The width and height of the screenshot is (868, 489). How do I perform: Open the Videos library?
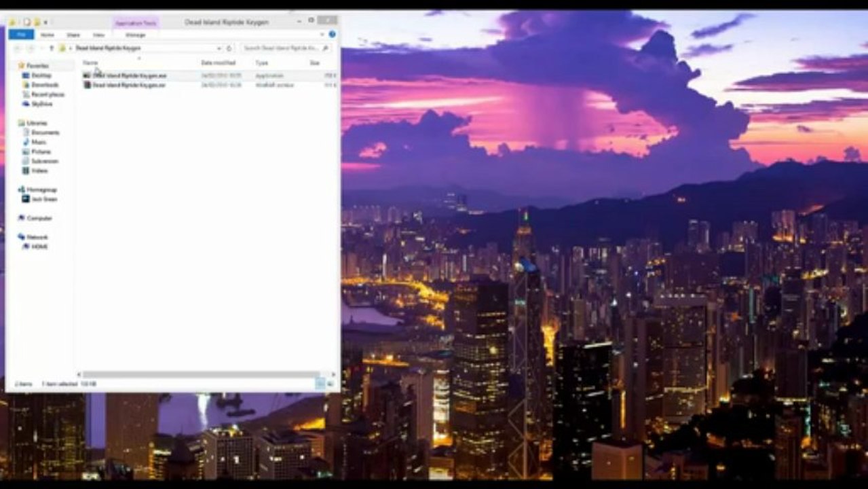coord(39,170)
